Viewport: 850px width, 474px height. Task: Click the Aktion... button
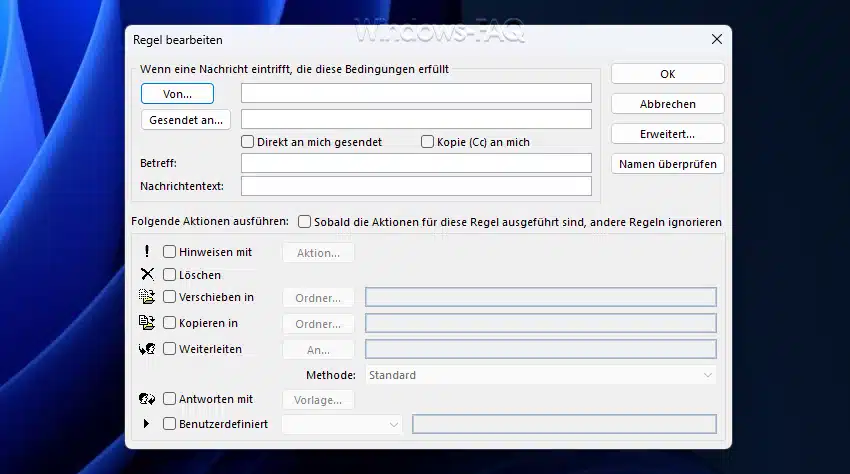point(318,253)
